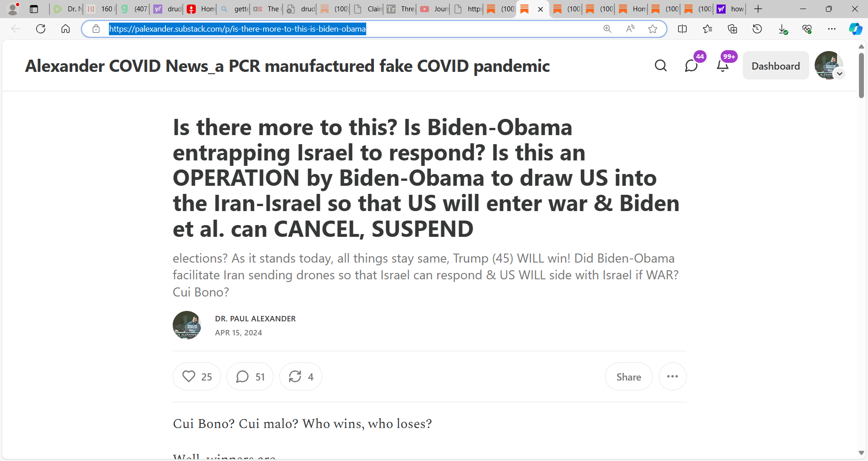The height and width of the screenshot is (461, 868).
Task: Click the Share button
Action: coord(629,376)
